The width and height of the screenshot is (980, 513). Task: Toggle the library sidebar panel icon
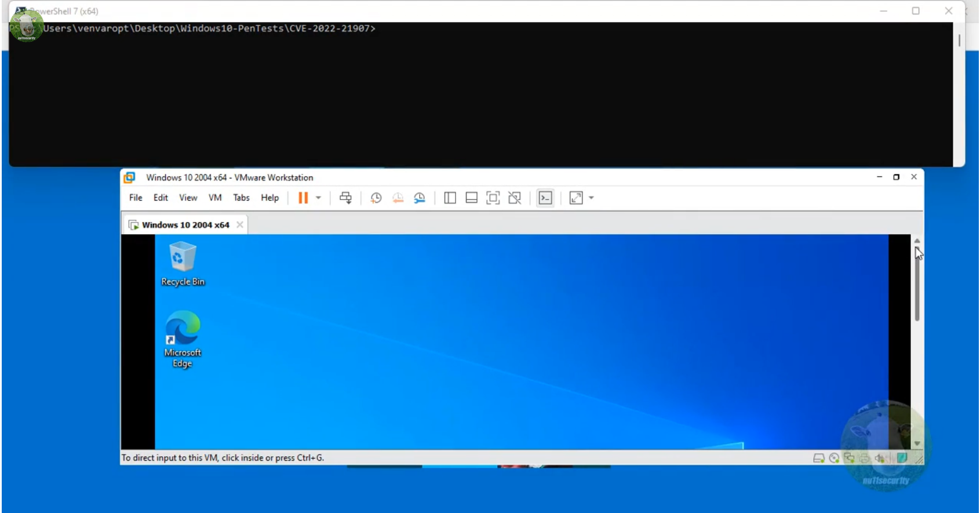(x=450, y=198)
